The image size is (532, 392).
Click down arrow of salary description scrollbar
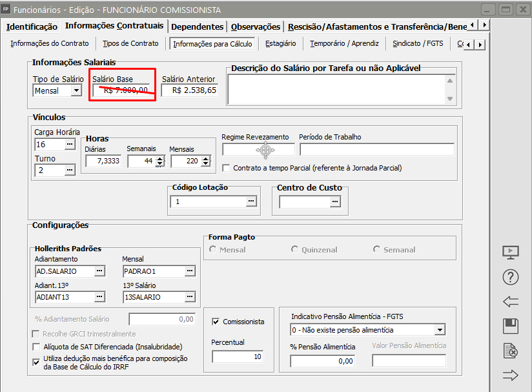tap(450, 99)
